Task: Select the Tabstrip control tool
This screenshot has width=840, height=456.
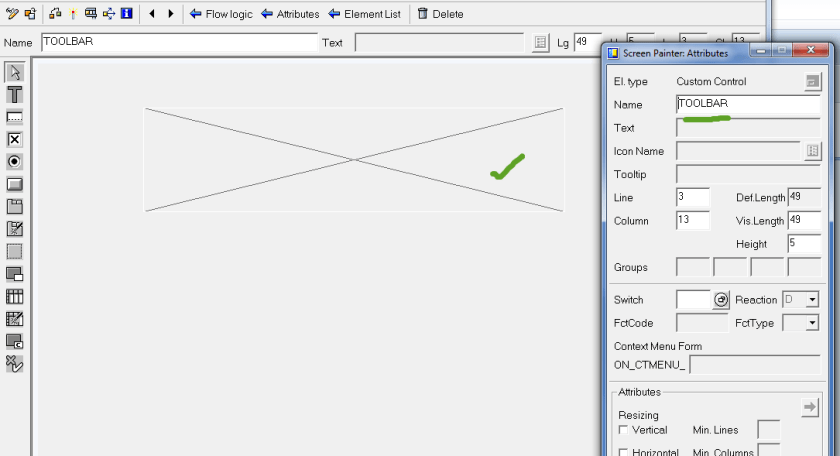Action: click(x=14, y=207)
